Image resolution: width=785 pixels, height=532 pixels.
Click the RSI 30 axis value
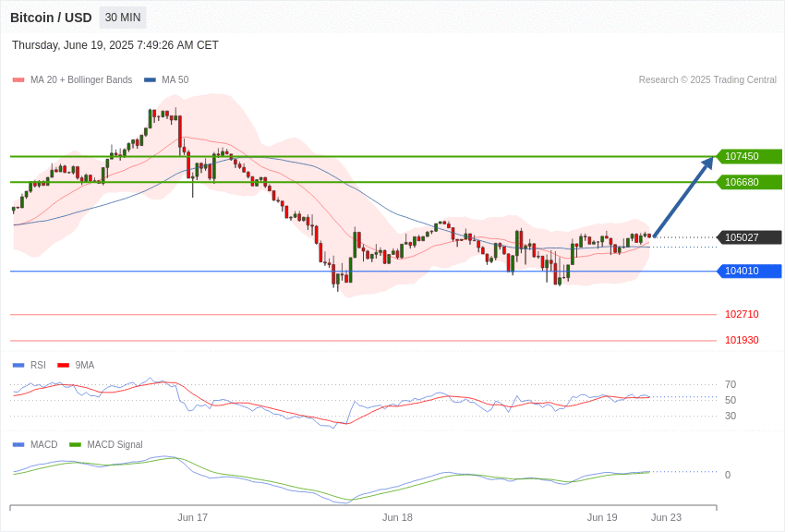731,416
